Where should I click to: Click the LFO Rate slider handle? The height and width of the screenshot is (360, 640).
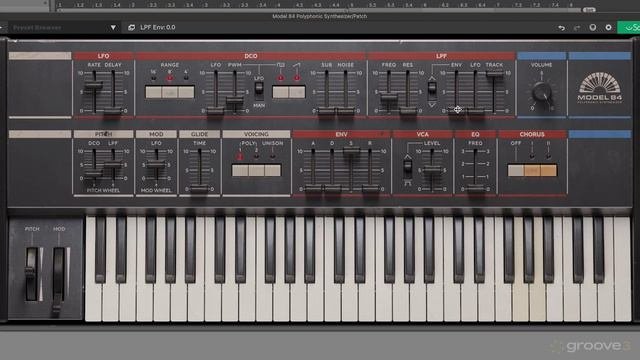(94, 85)
